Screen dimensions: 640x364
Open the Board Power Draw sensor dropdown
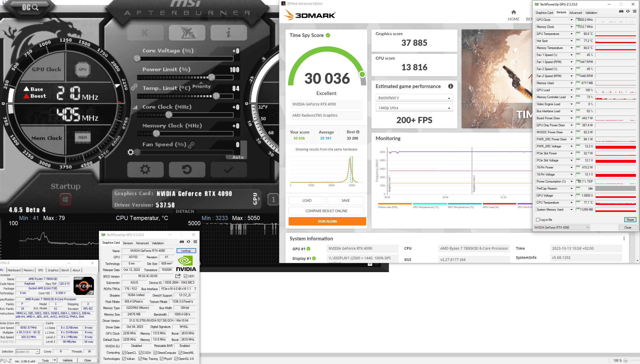571,118
